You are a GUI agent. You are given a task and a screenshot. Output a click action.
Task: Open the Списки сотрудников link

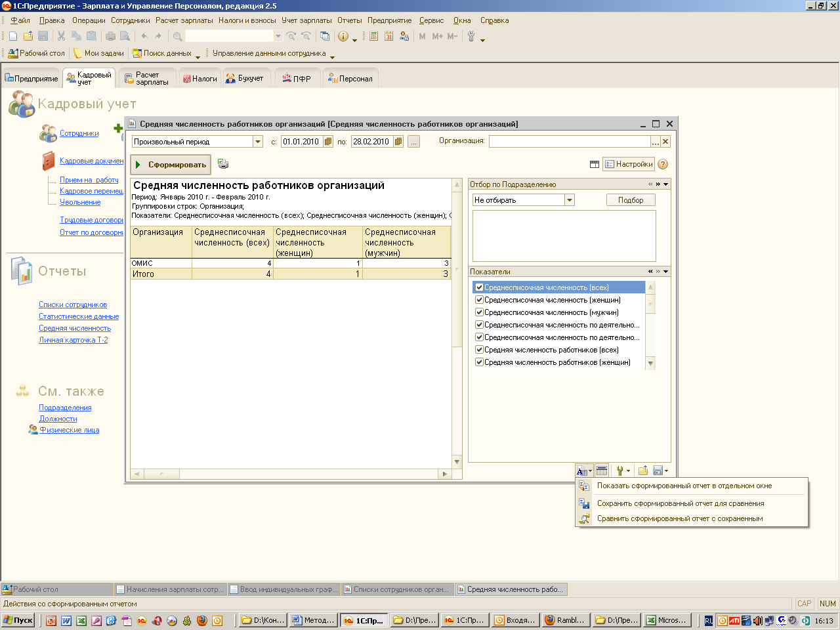tap(73, 304)
